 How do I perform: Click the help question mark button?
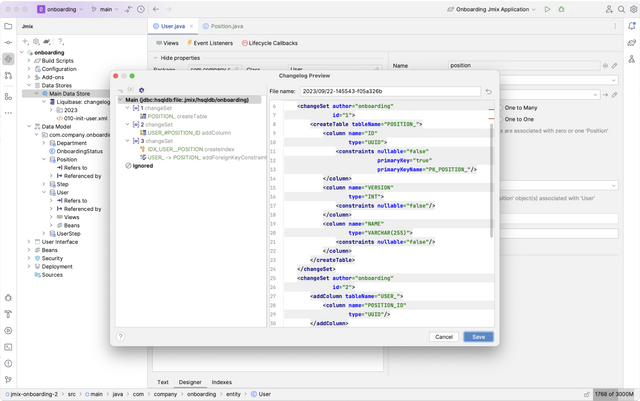[121, 337]
